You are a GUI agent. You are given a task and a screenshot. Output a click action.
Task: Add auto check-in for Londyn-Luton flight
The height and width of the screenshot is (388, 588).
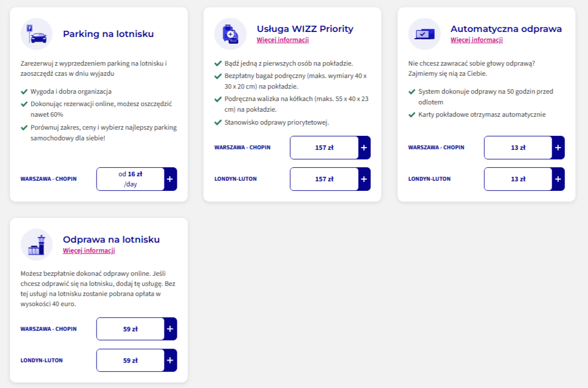click(558, 179)
